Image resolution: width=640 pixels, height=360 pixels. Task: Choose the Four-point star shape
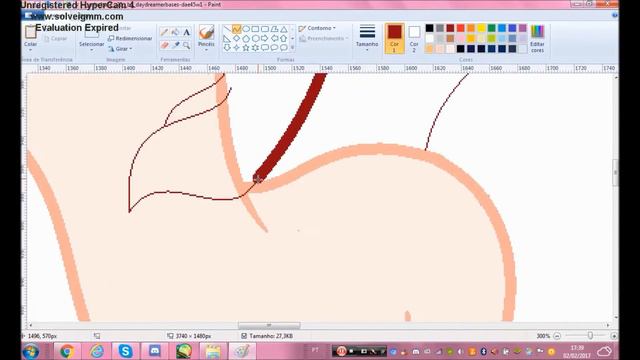(236, 48)
